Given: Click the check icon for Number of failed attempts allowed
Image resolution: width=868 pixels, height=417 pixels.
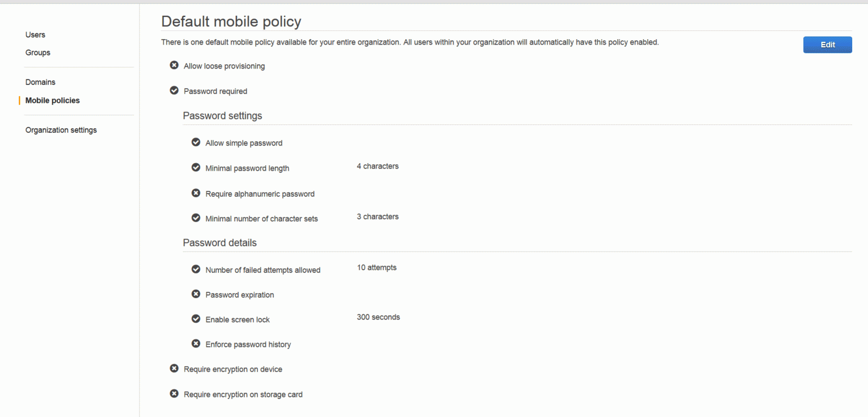Looking at the screenshot, I should point(196,269).
